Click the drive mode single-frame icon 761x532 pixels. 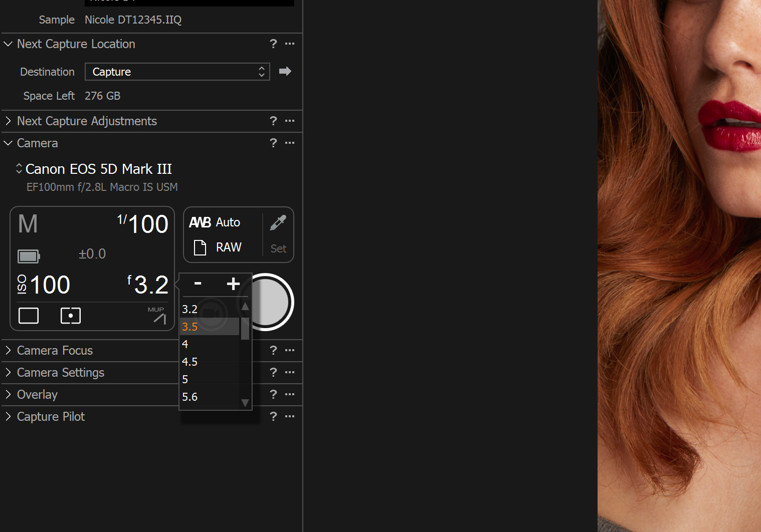29,316
